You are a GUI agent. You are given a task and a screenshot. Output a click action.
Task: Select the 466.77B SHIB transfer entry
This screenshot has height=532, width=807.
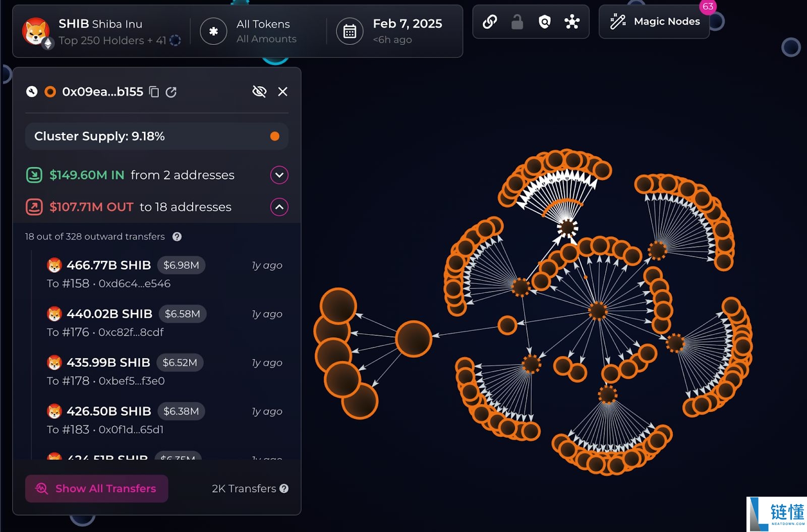click(164, 274)
